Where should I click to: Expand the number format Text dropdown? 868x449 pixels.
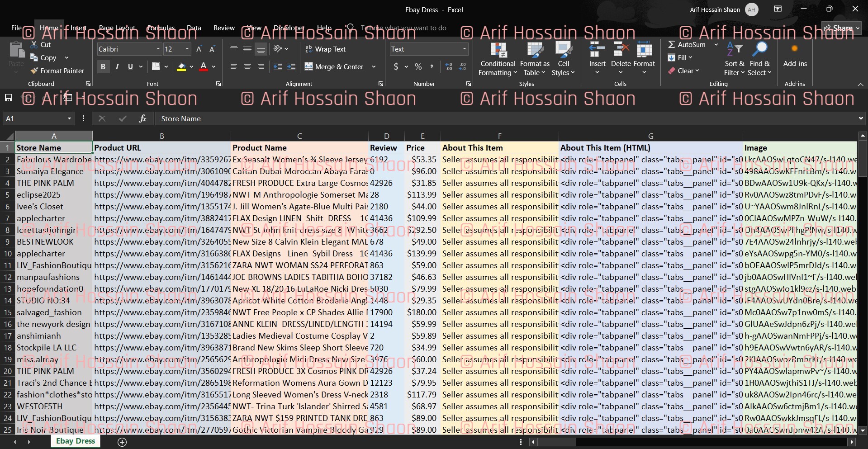point(464,49)
